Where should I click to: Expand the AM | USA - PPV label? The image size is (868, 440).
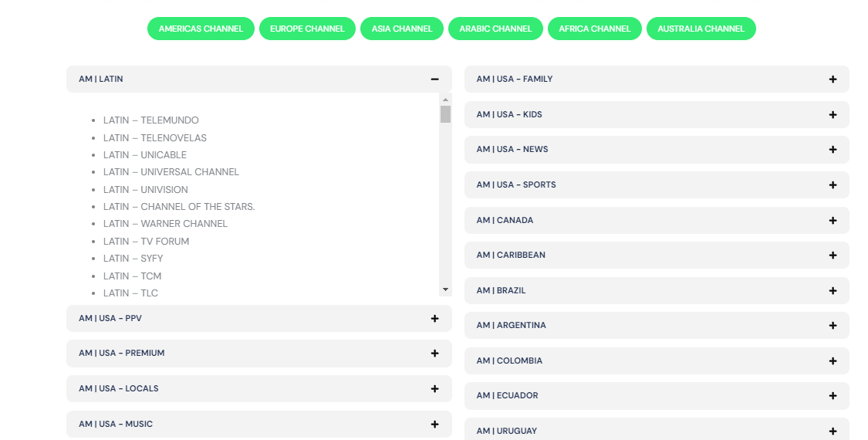tap(110, 318)
